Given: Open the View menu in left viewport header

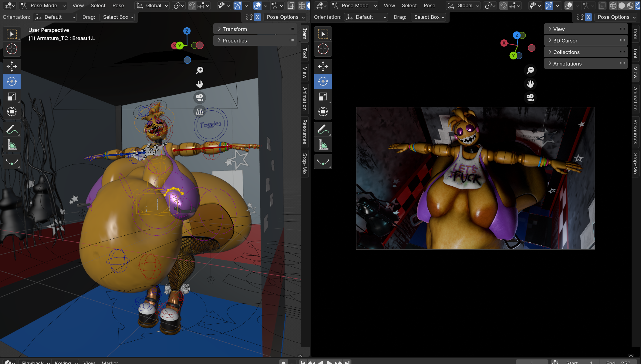Looking at the screenshot, I should point(78,5).
